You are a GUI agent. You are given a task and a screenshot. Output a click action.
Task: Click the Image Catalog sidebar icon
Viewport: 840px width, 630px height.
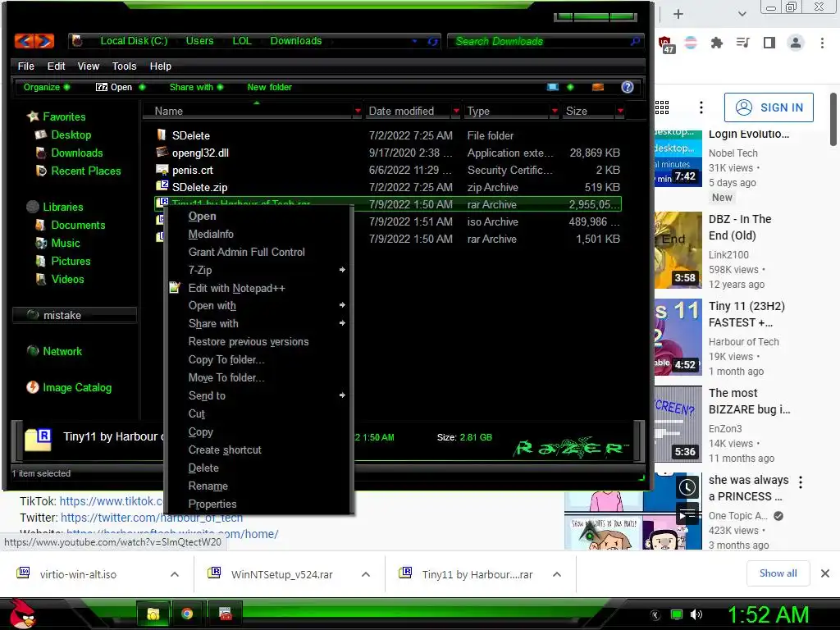coord(33,387)
